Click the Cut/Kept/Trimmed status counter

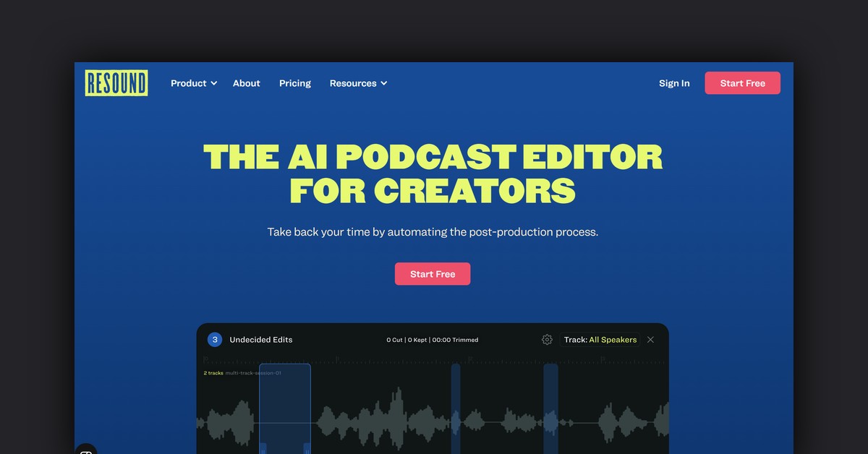(432, 340)
